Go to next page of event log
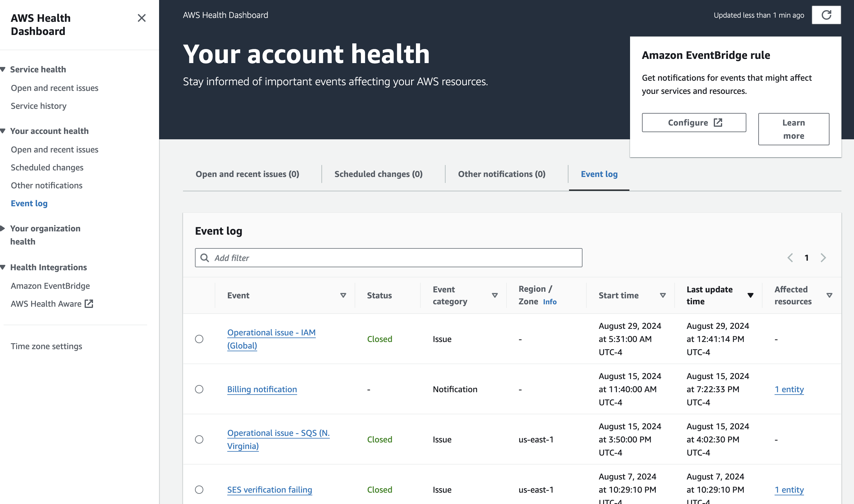The width and height of the screenshot is (854, 504). [x=823, y=258]
